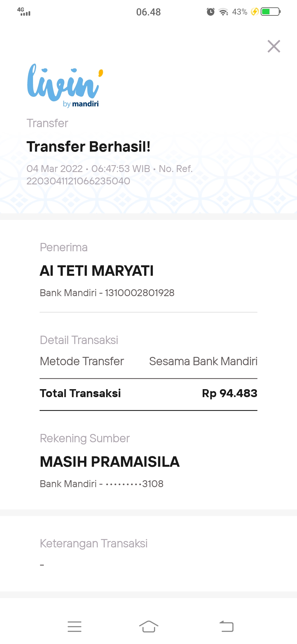Tap the Android back navigation icon
The image size is (297, 644).
tap(226, 627)
